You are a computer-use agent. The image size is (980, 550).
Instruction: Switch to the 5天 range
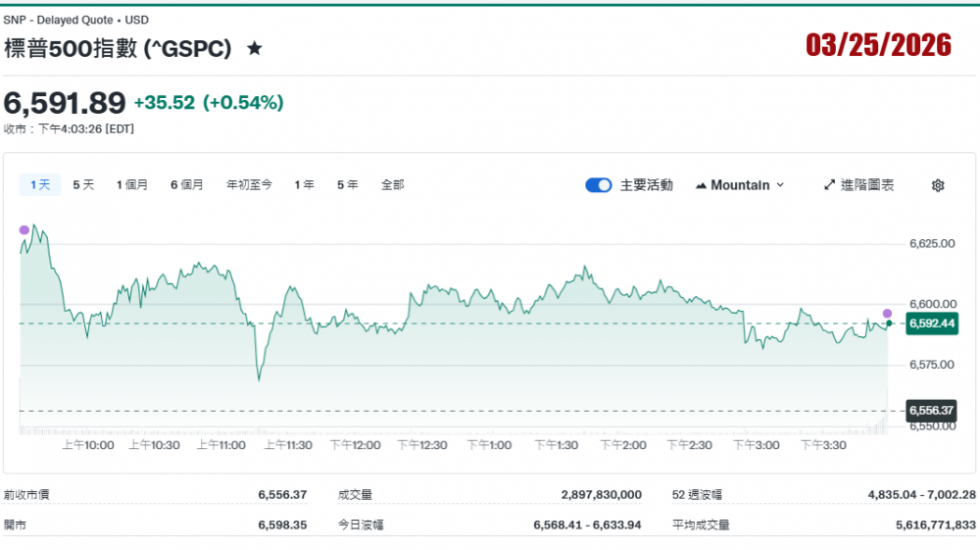[83, 184]
